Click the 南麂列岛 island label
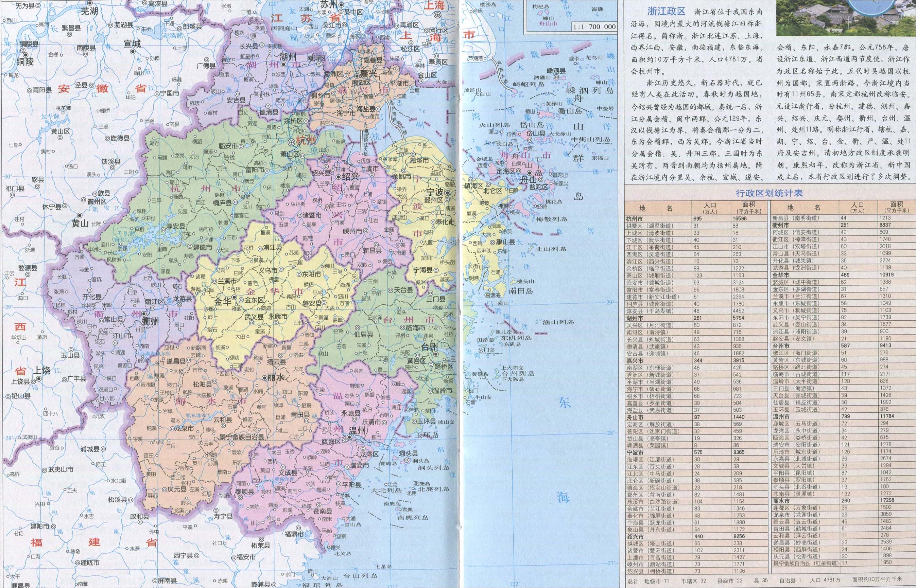 click(x=413, y=518)
